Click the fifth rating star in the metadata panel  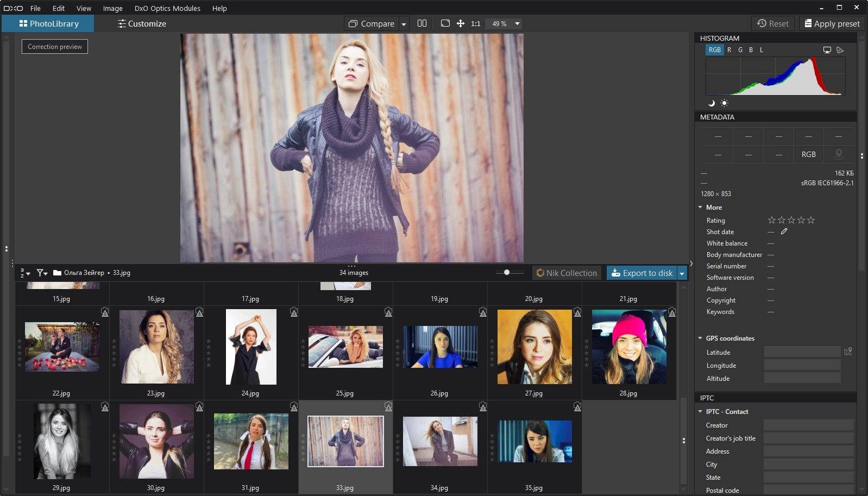[811, 220]
